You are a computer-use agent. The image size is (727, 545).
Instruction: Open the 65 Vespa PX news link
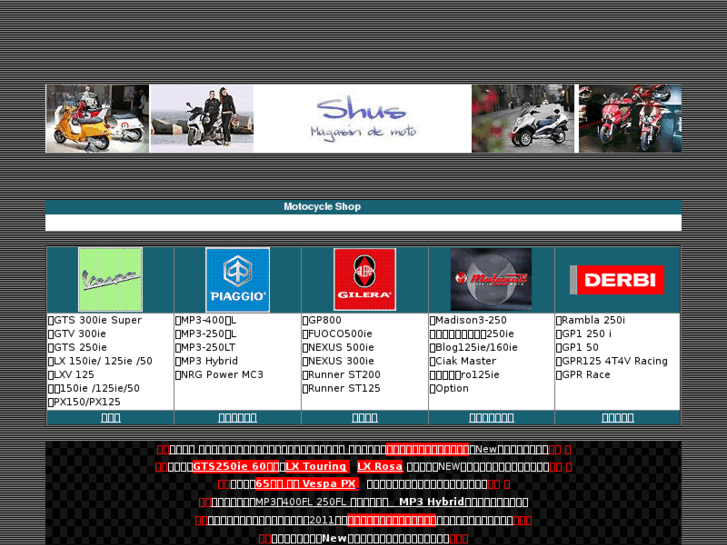306,484
